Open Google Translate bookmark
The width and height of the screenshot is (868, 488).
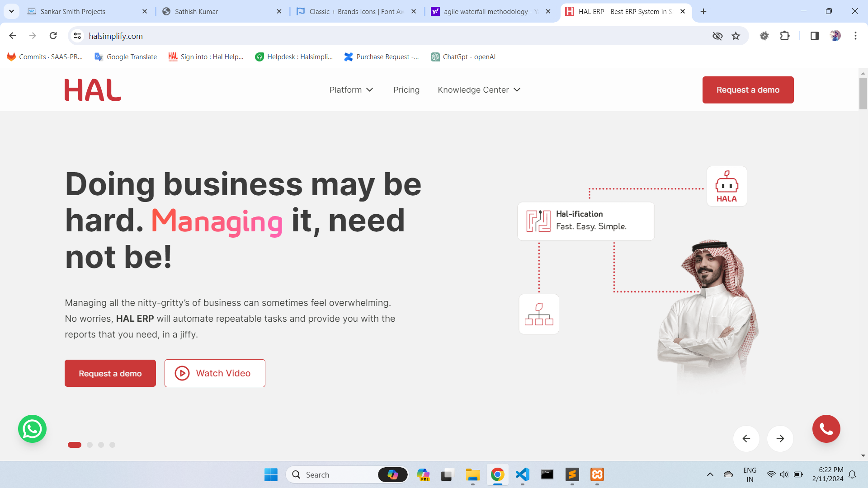coord(126,57)
